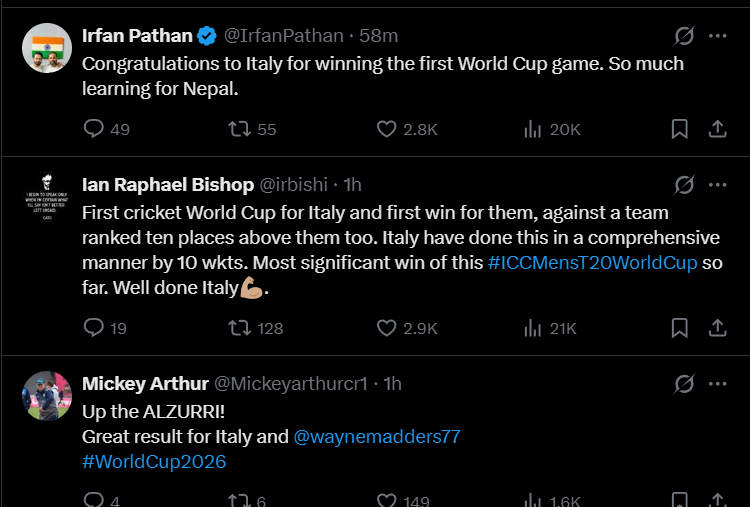Reply to Ian Raphael Bishop's tweet
The image size is (750, 507).
point(93,327)
